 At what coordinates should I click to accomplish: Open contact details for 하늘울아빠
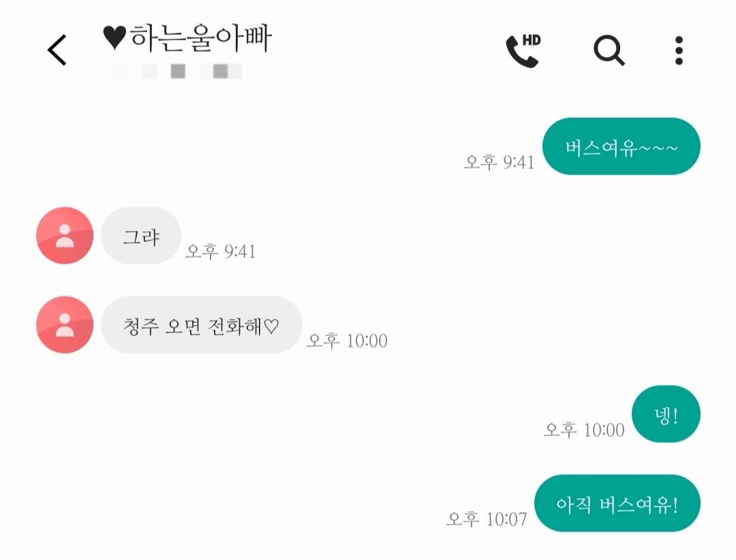click(187, 38)
